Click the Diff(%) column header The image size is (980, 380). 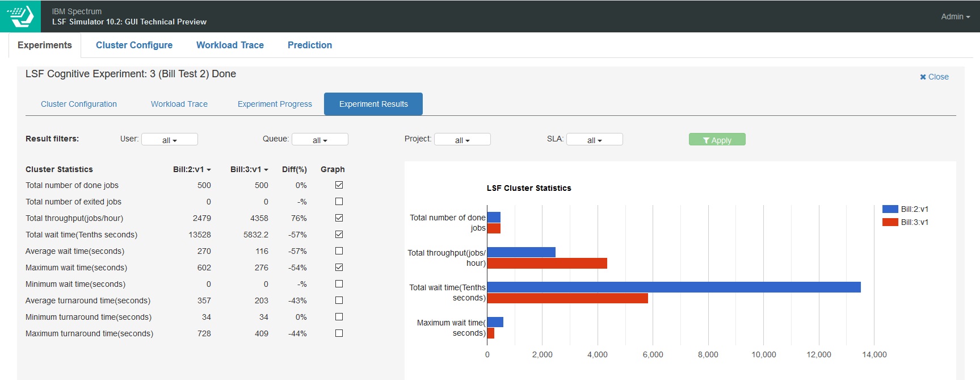tap(295, 169)
